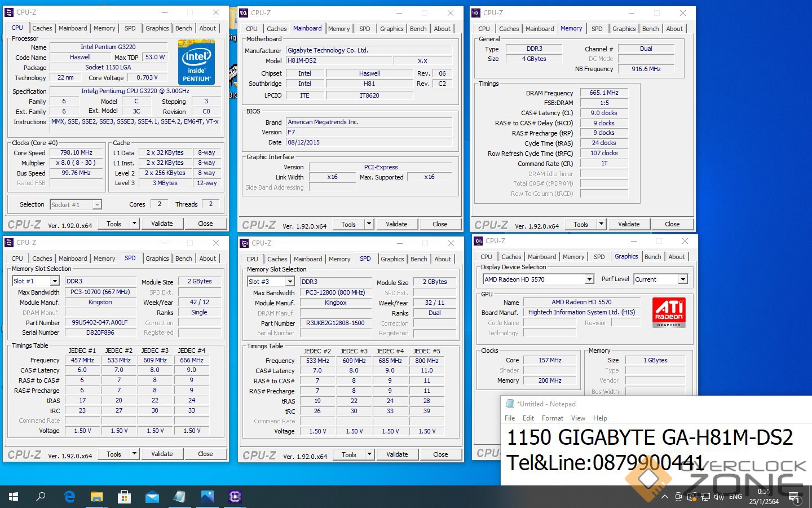Click Validate in the Slot #1 SPD window
The image size is (812, 508).
162,454
